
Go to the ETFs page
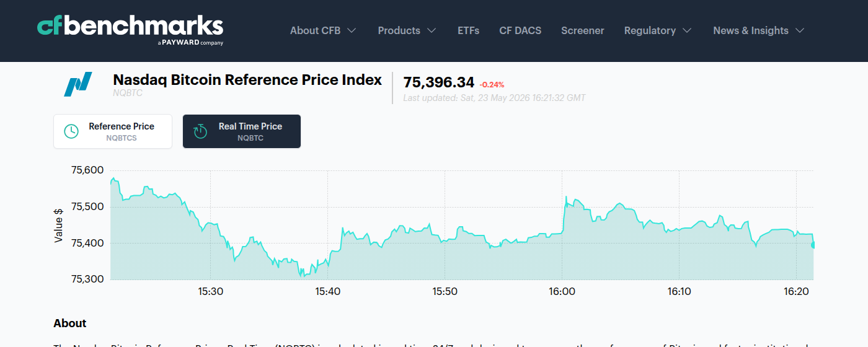(x=468, y=30)
